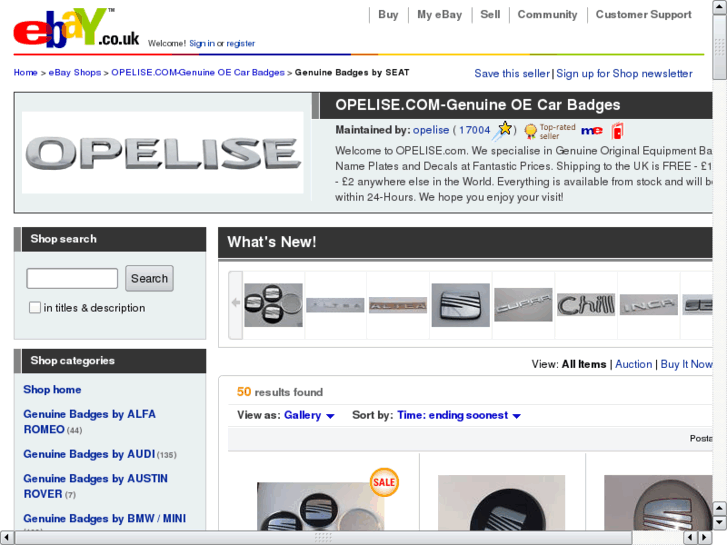Open the silver ALTEA badge carousel thumbnail
The width and height of the screenshot is (727, 545).
click(x=335, y=305)
